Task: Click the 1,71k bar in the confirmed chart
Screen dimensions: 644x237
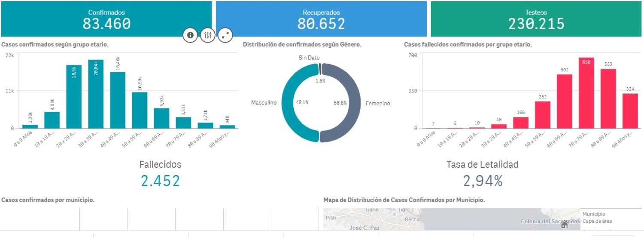Action: click(x=205, y=125)
